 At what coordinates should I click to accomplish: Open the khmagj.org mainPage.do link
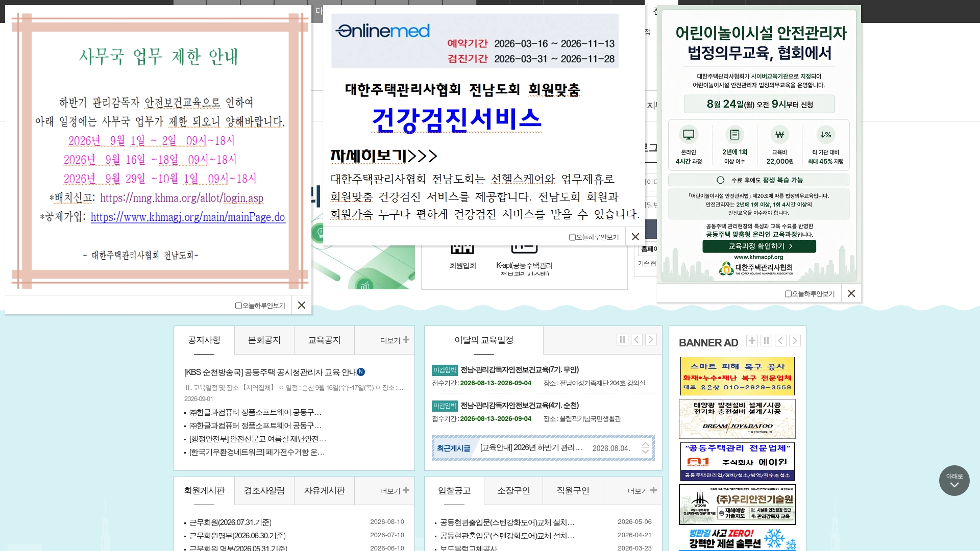point(188,217)
